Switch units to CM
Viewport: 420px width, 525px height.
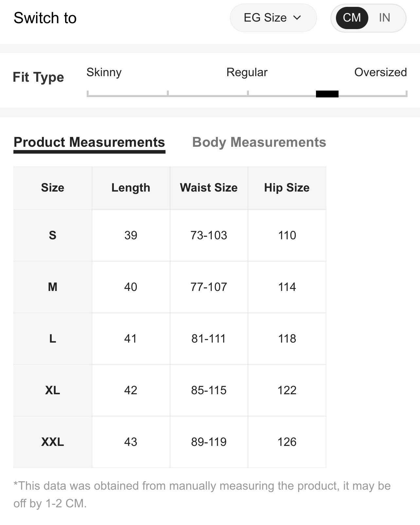(x=352, y=18)
